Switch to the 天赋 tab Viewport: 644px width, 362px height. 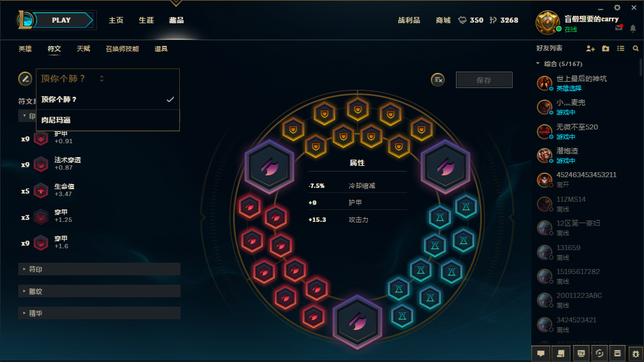[84, 49]
